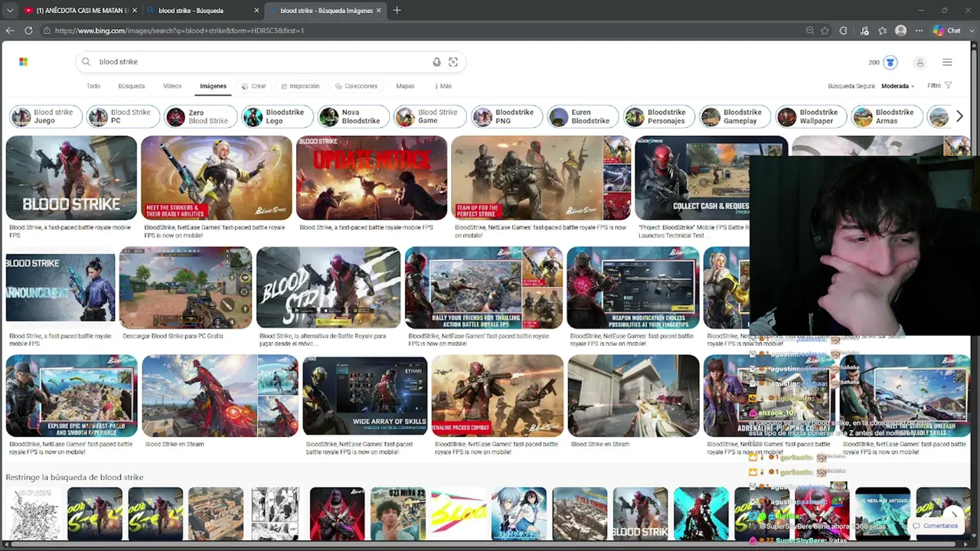Open the 'Meet the Strikers' blonde character thumbnail
The image size is (980, 551).
coord(217,178)
